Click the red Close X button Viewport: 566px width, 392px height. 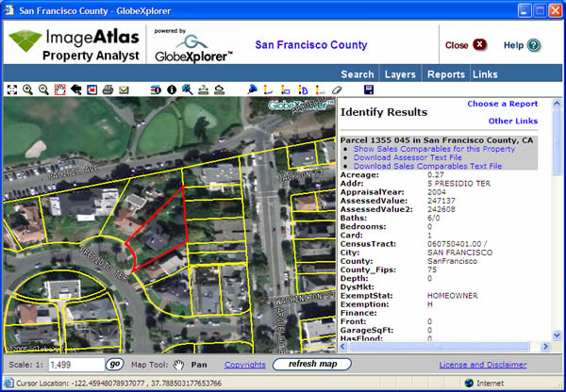click(479, 45)
